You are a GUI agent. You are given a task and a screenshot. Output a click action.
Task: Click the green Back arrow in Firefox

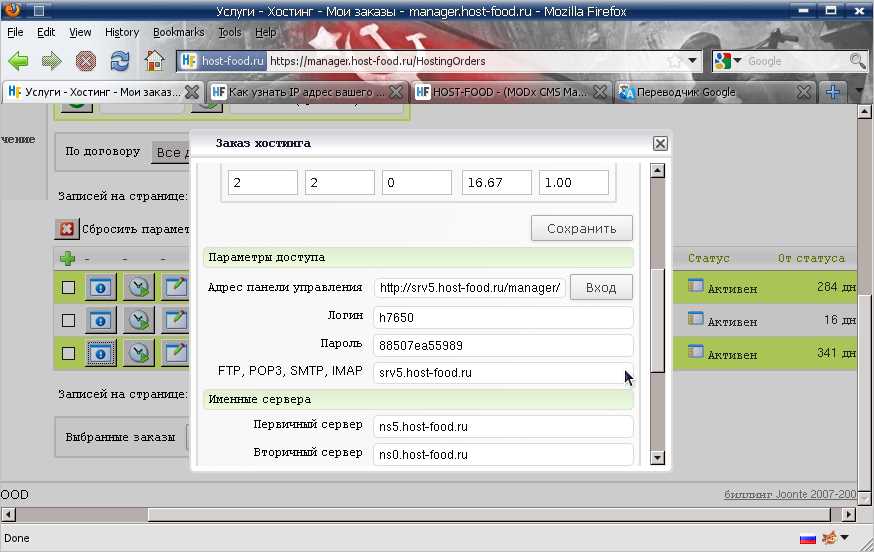coord(18,60)
